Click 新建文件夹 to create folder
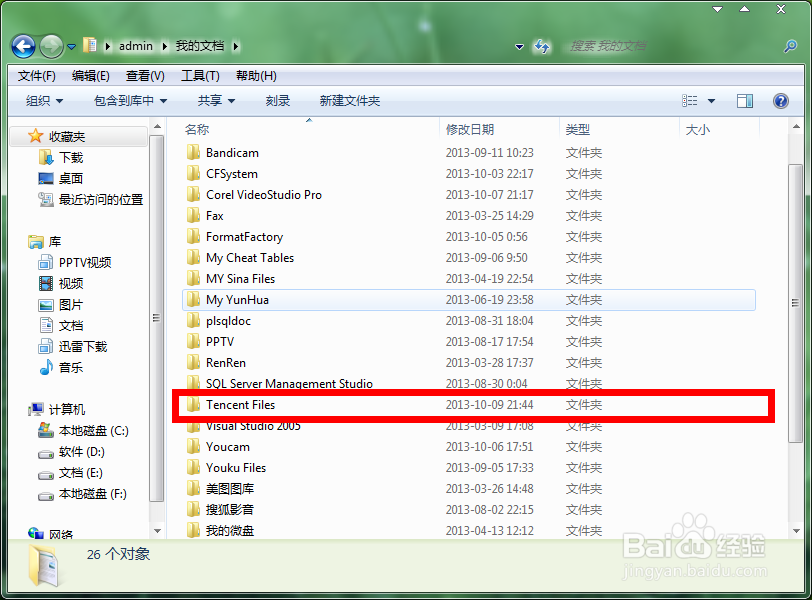 tap(350, 101)
